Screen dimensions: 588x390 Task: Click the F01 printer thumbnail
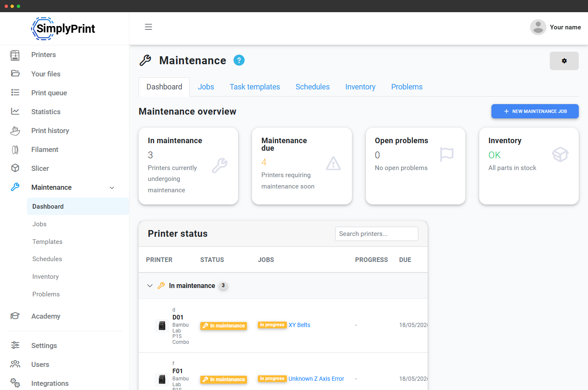162,380
